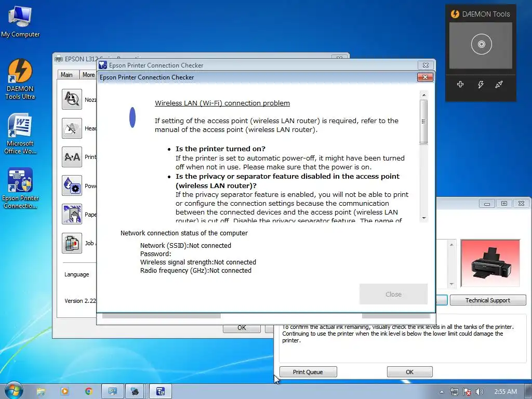Click the "Radio frequency (GHz):Not connected" line
Screen dimensions: 532x399
point(196,270)
